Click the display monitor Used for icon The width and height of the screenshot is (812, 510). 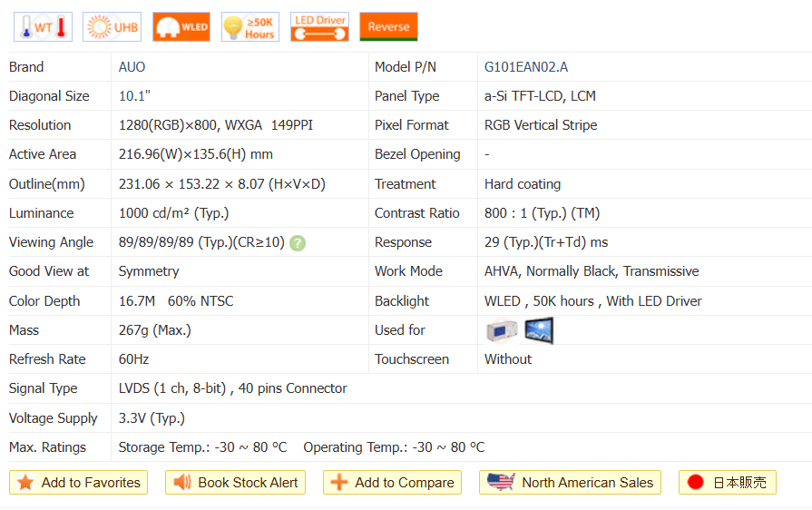[539, 330]
